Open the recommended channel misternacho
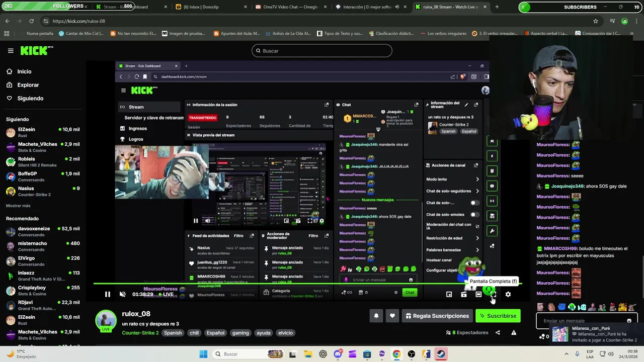 (43, 246)
